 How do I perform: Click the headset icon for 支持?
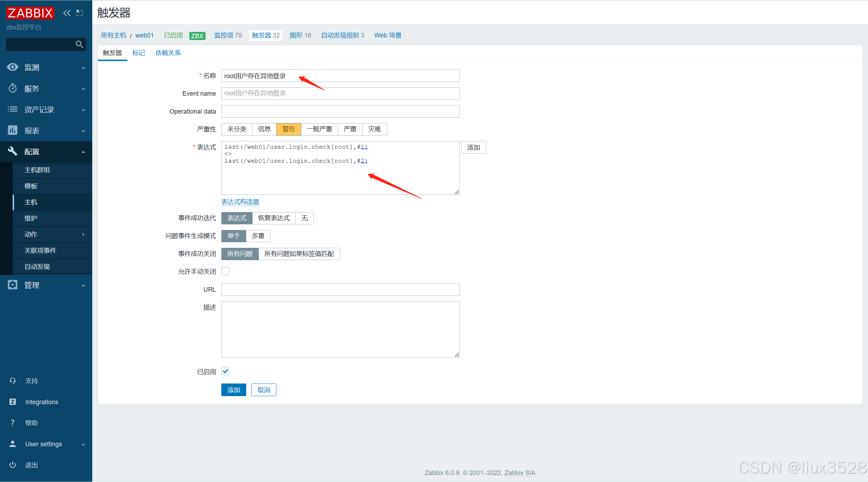pos(13,381)
